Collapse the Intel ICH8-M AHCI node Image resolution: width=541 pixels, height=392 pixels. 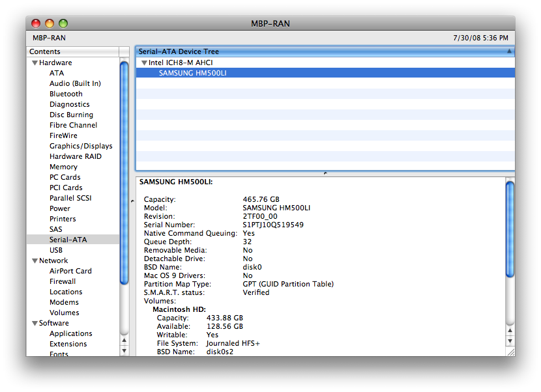tap(145, 63)
